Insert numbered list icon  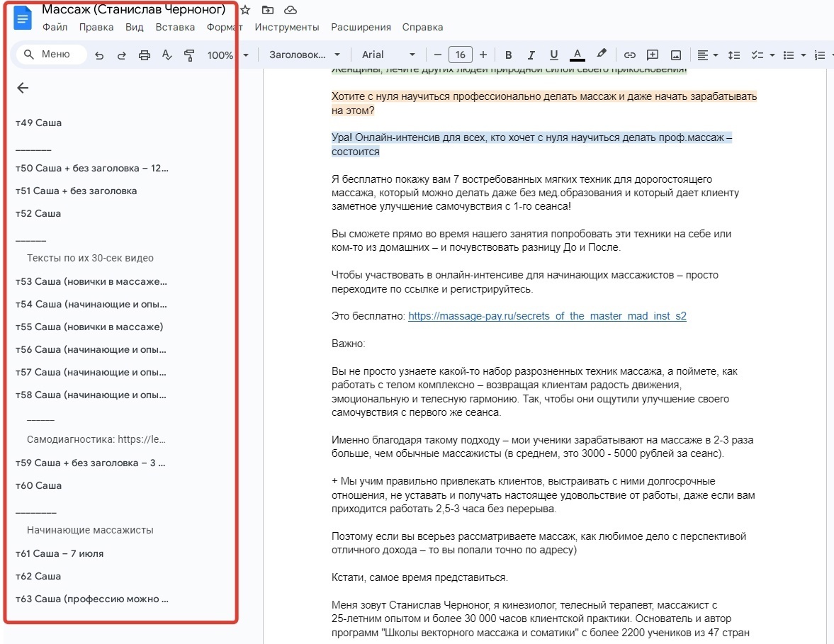point(820,55)
